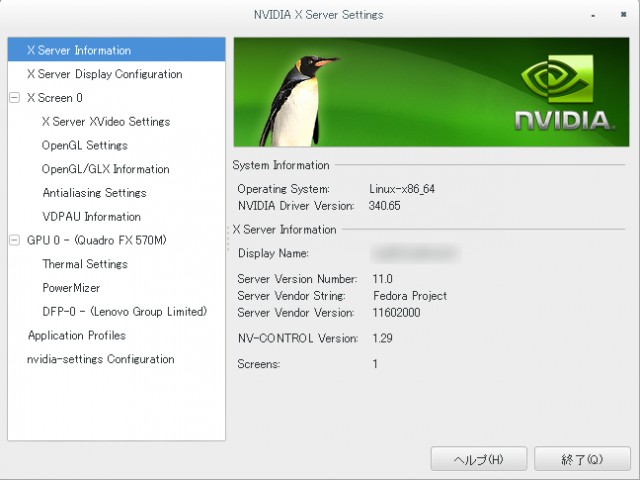Click the pane divider grip handle

coord(228,238)
